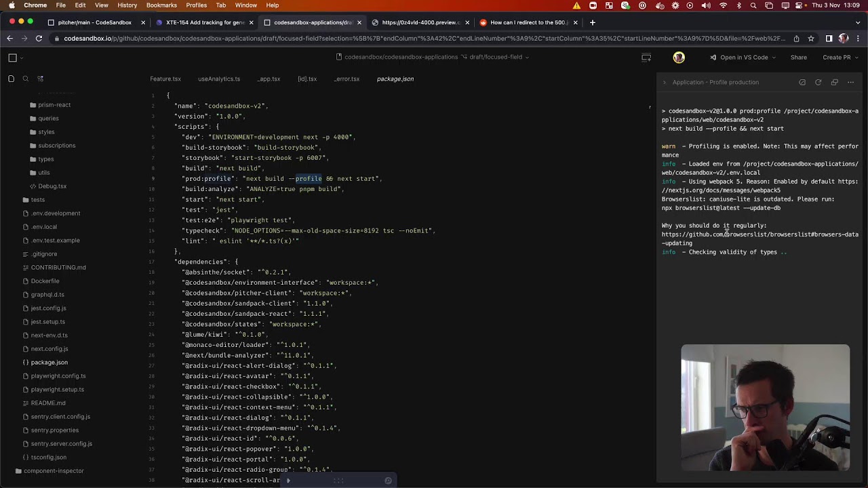868x488 pixels.
Task: Expand the styles folder
Action: point(46,132)
